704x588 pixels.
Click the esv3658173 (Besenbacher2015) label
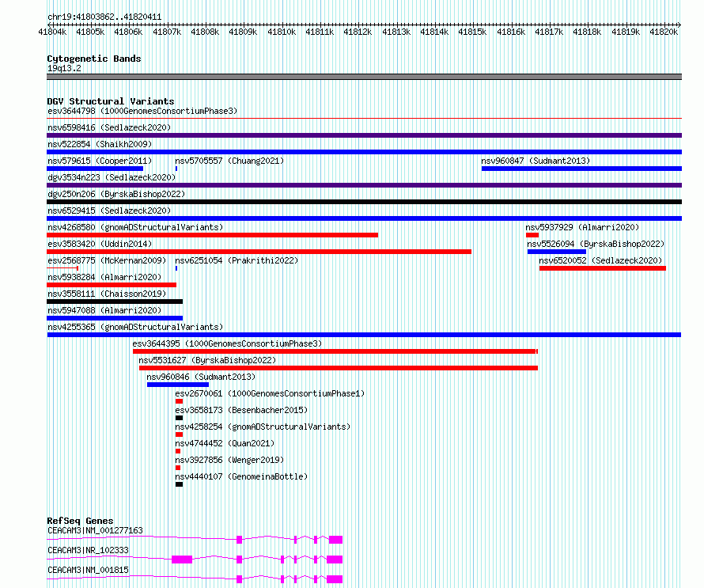pos(241,410)
